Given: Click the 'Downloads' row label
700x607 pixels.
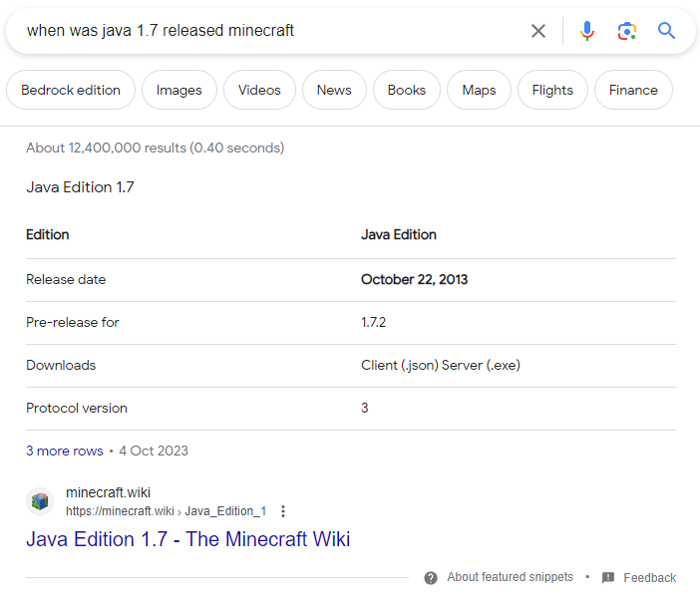Looking at the screenshot, I should point(61,366).
